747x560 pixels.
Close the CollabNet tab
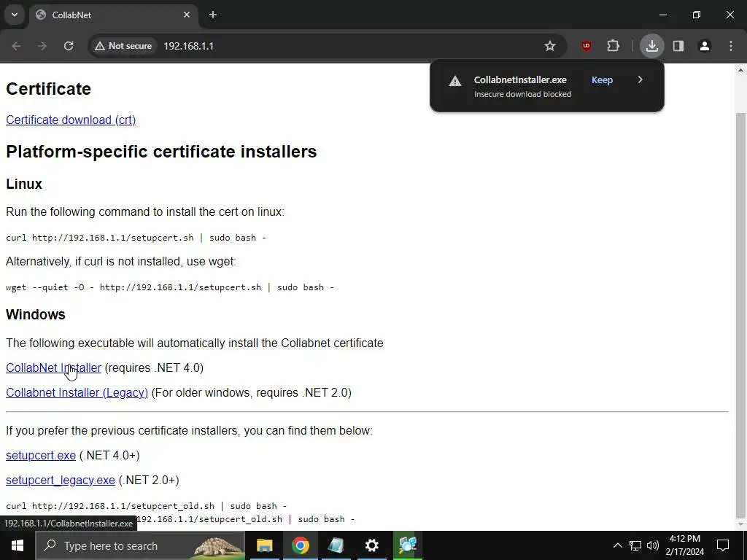tap(187, 15)
